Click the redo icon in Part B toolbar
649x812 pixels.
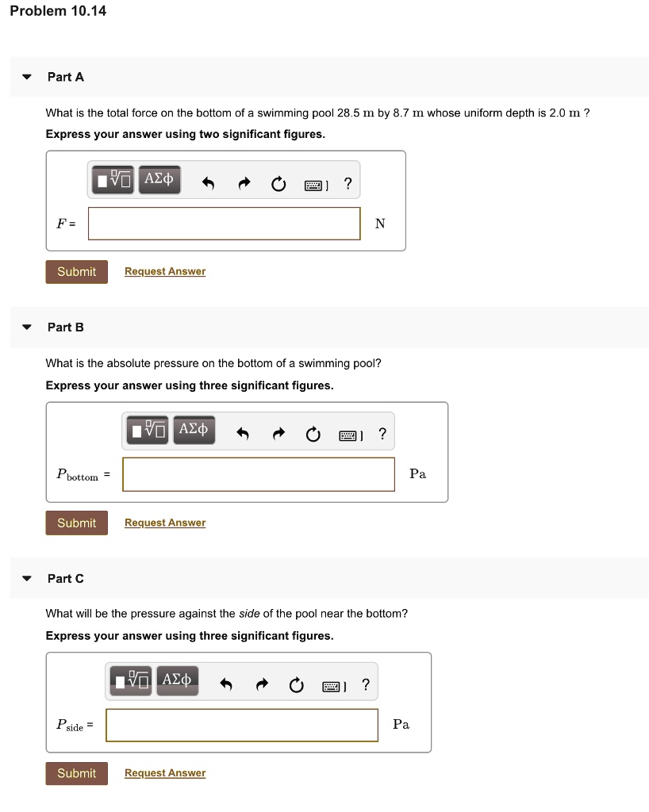(x=278, y=434)
